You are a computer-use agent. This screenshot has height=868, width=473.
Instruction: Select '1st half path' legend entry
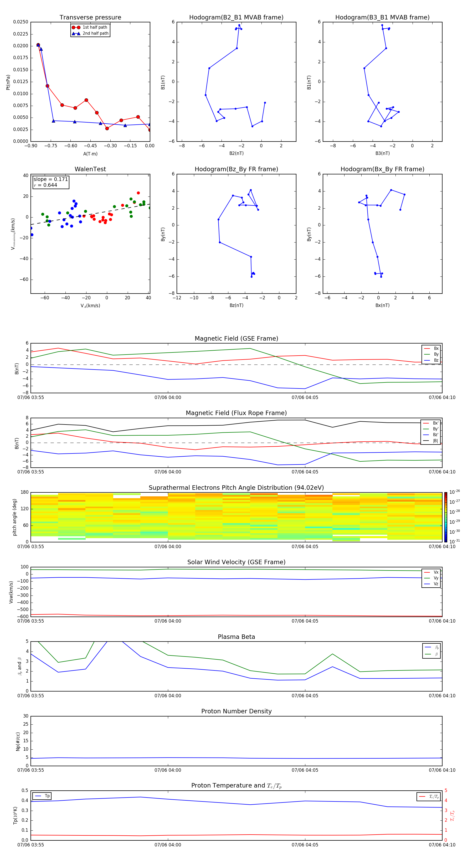click(90, 27)
